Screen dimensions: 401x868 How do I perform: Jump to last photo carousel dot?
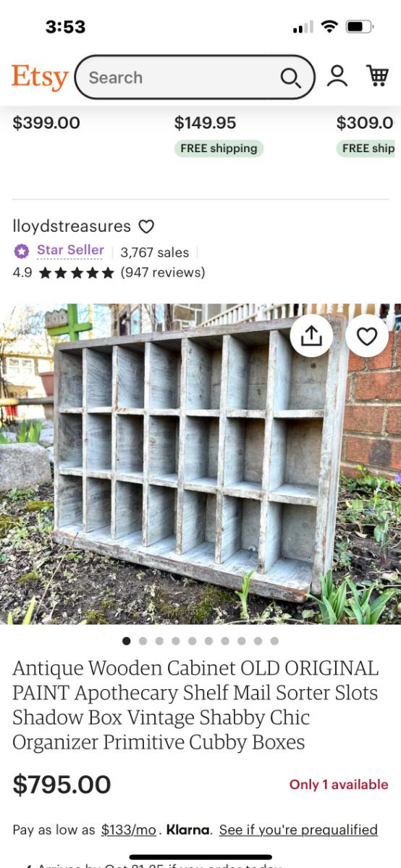pos(274,641)
